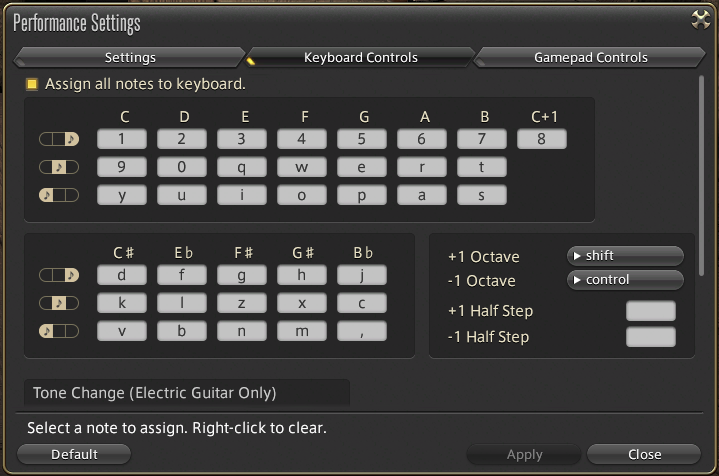Screen dimensions: 719x476
Task: Select key binding 'y' for low C
Action: click(122, 195)
